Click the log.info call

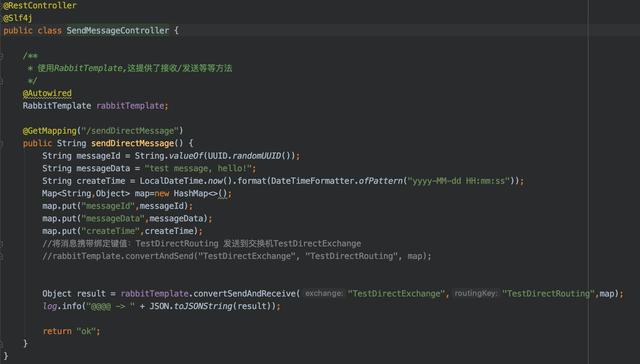[62, 306]
